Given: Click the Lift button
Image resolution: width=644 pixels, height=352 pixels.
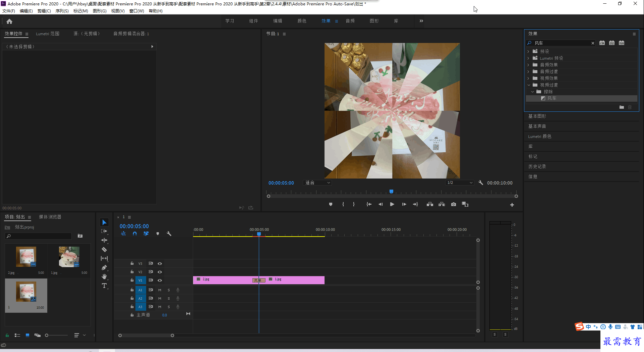Looking at the screenshot, I should tap(430, 204).
